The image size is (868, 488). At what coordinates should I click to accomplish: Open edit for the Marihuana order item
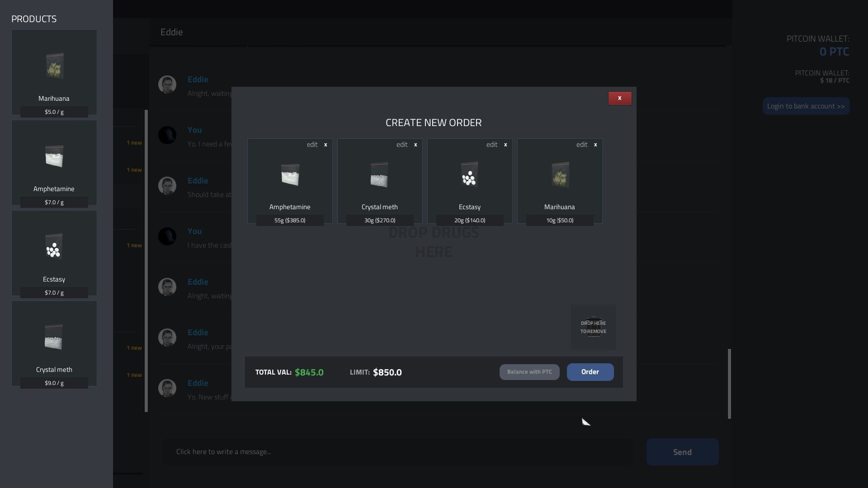coord(582,145)
